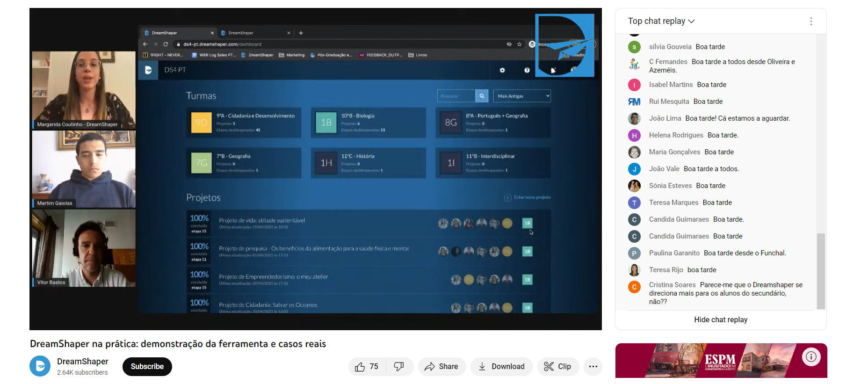Dislike this DreamShaper video
Viewport: 868px width, 384px height.
(x=399, y=367)
